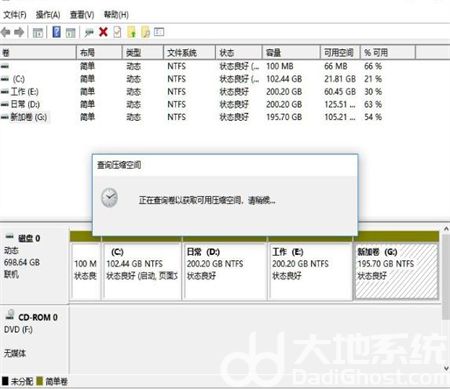Click the Disk 0 drive icon
Viewport: 450px width, 389px height.
(x=9, y=237)
